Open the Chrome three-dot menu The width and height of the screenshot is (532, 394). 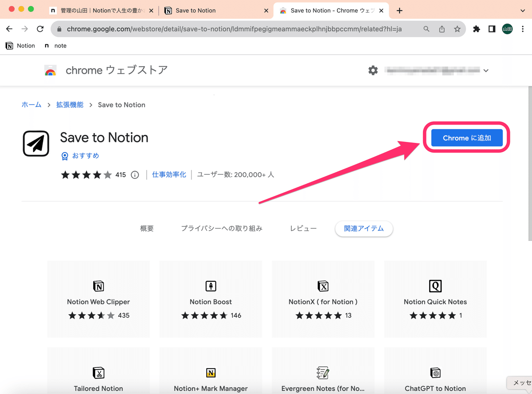point(523,28)
